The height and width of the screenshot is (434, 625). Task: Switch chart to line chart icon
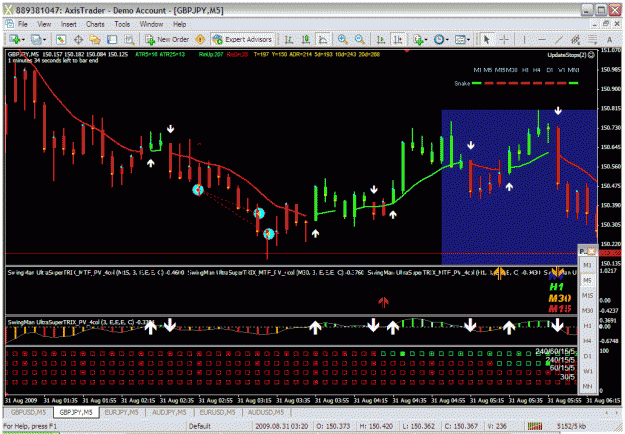point(323,39)
